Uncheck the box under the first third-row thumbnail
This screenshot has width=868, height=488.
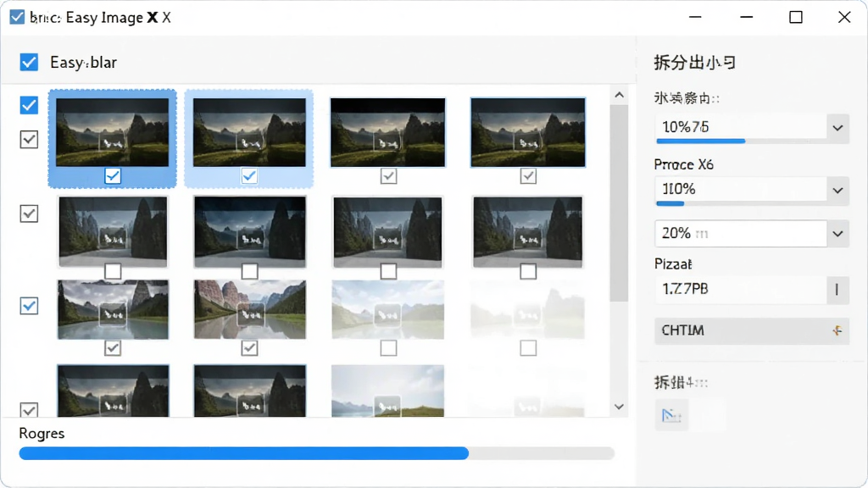pyautogui.click(x=113, y=348)
